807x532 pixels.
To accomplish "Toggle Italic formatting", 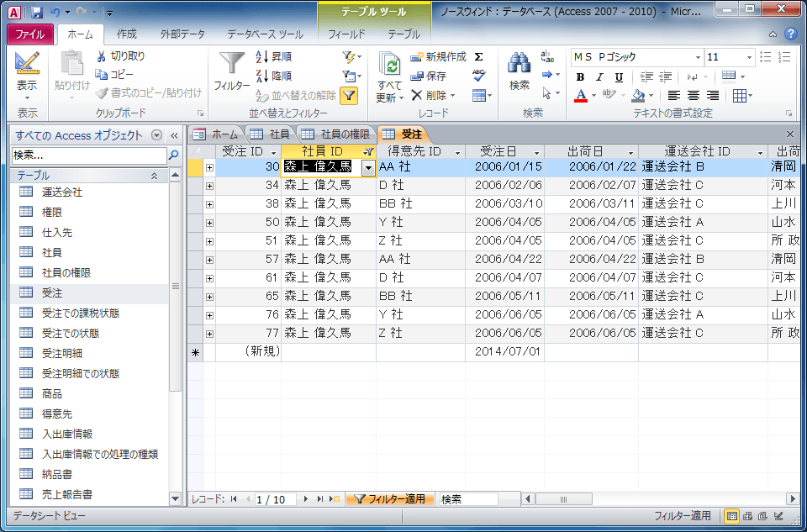I will (x=599, y=77).
